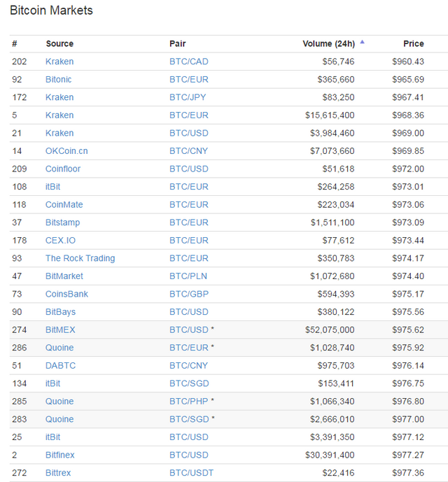
Task: Click the $30,391,400 volume value
Action: click(x=330, y=455)
